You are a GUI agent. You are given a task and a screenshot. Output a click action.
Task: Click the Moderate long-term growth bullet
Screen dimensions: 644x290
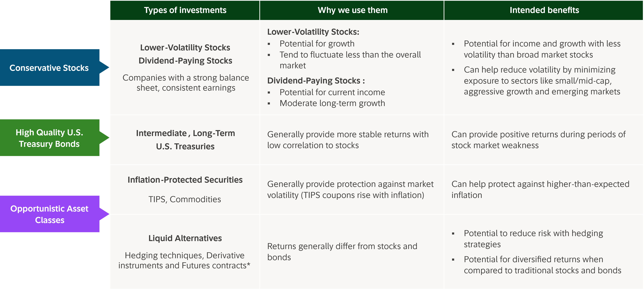pos(332,103)
